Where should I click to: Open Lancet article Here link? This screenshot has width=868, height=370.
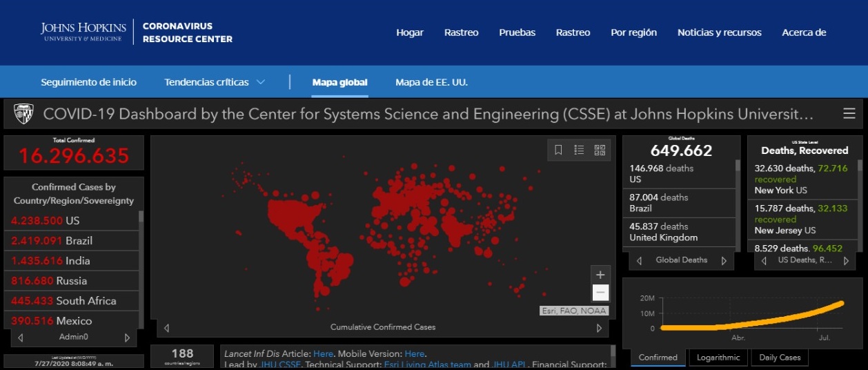tap(323, 353)
